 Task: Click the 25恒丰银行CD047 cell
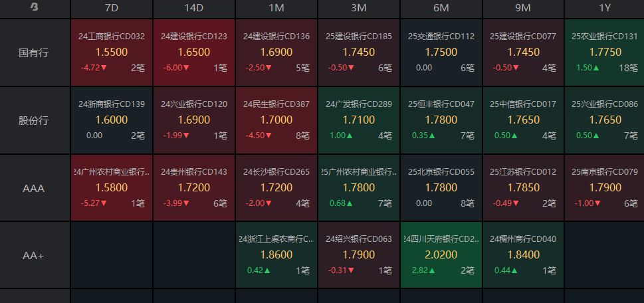click(x=441, y=120)
